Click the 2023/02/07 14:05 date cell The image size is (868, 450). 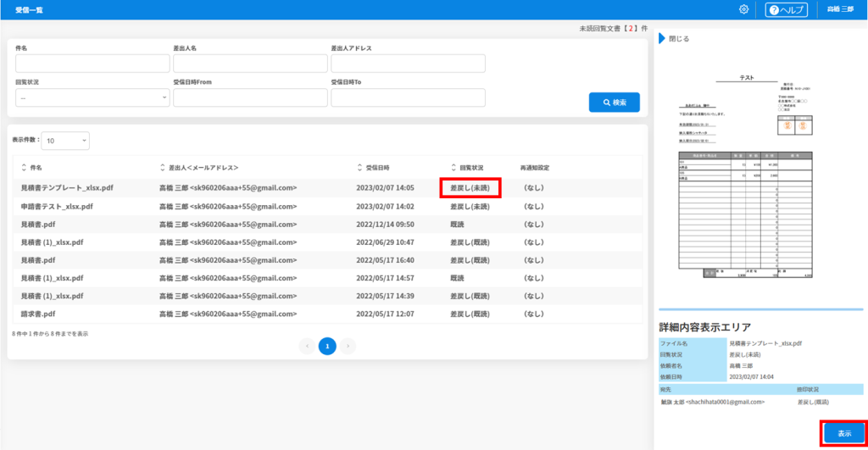coord(386,187)
